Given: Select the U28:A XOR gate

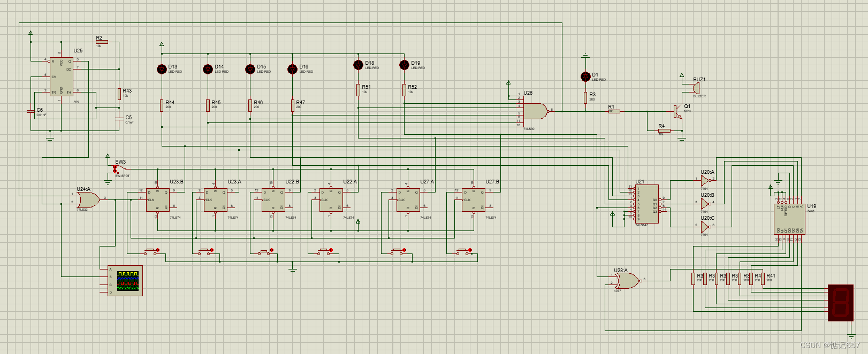Looking at the screenshot, I should tap(627, 281).
